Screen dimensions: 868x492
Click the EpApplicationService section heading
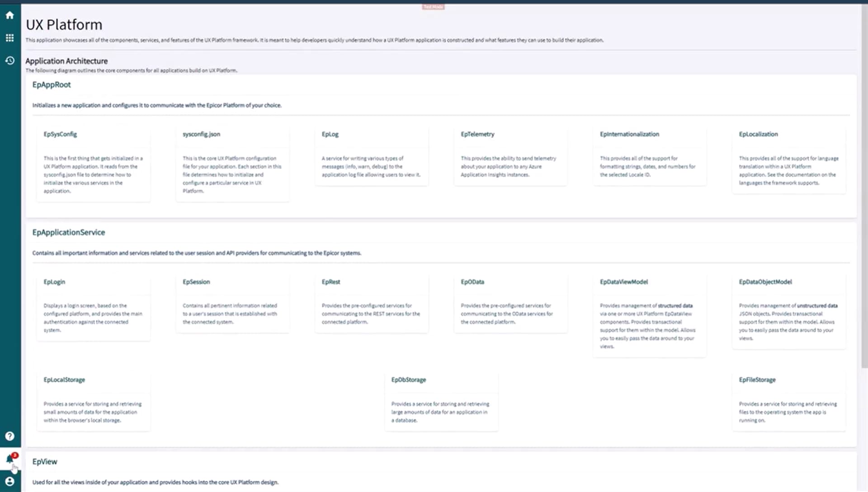(x=69, y=233)
